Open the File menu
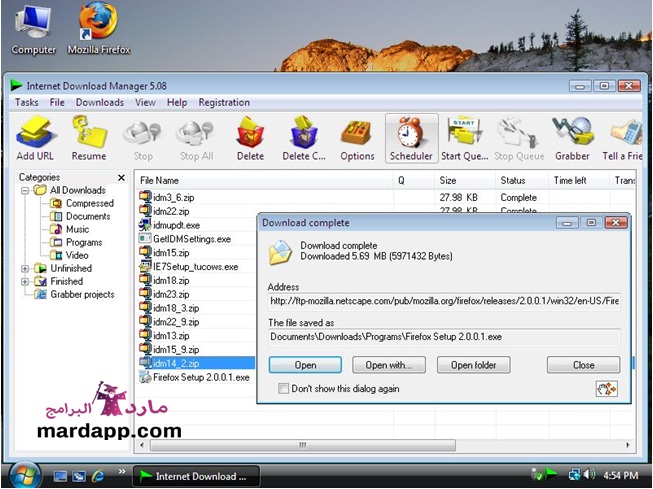 tap(57, 102)
